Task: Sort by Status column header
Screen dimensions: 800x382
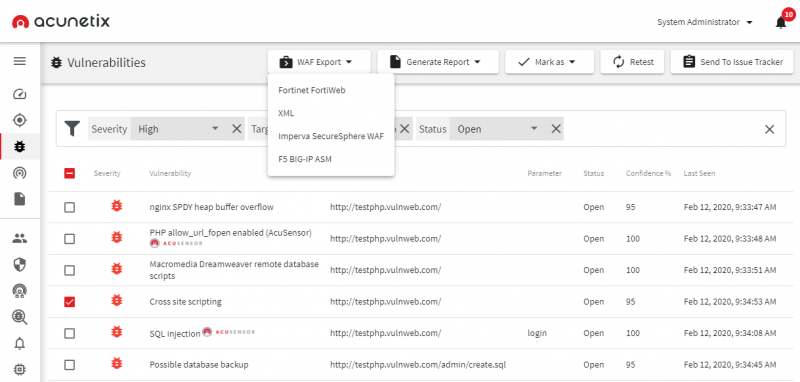Action: [593, 173]
